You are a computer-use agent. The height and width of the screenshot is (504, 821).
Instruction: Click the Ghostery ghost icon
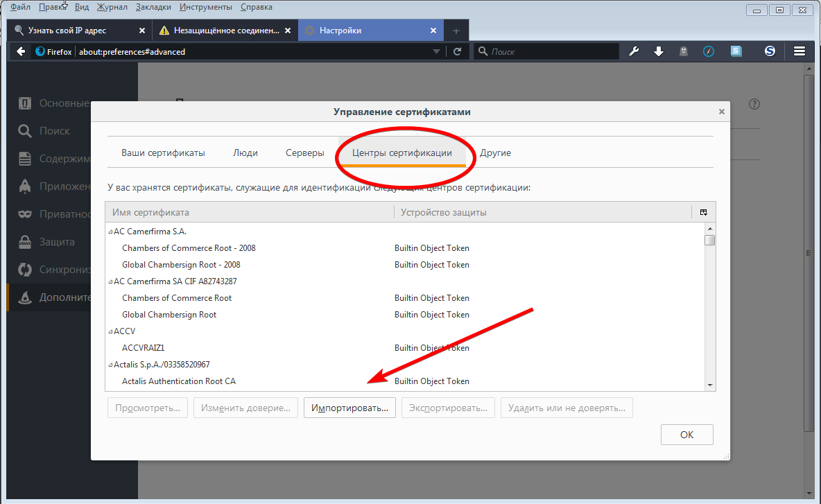click(x=684, y=51)
